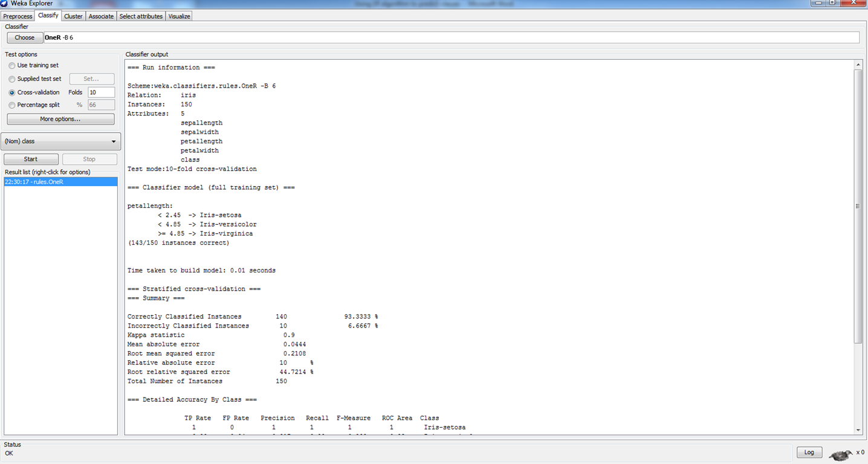Click the ">= 4.85 -> Iris-virginica" rule line
868x464 pixels.
point(206,234)
